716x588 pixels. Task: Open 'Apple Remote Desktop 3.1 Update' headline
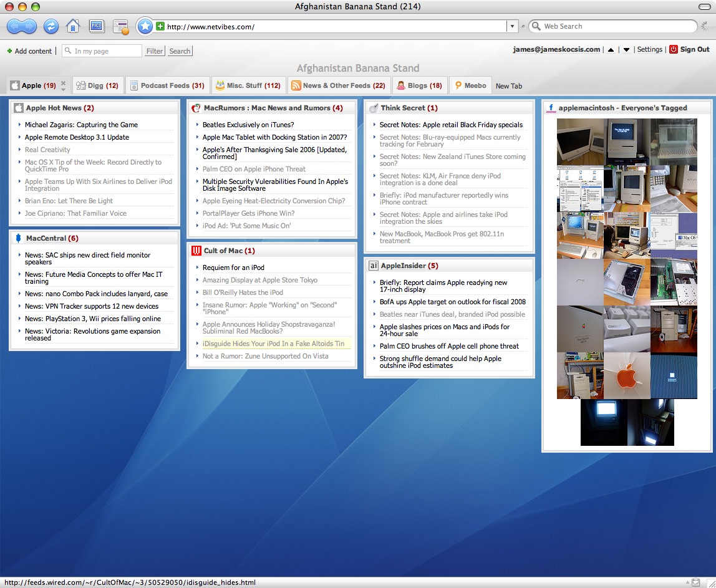tap(77, 137)
